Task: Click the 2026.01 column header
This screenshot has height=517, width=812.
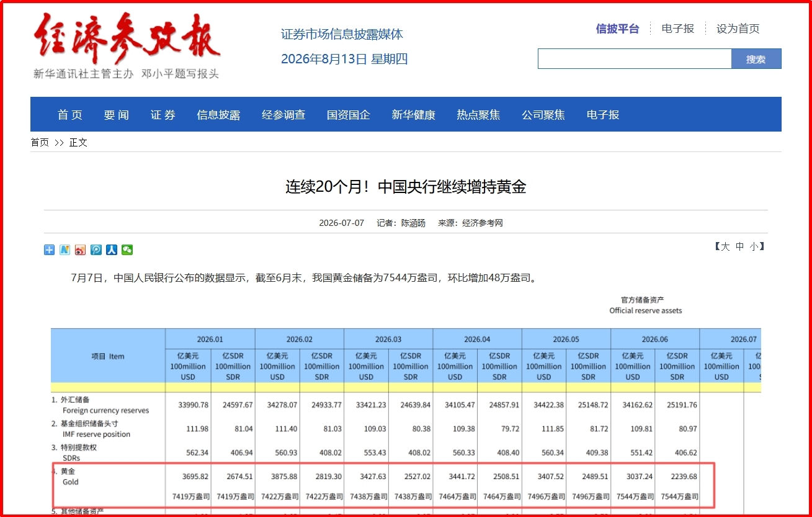Action: 210,339
